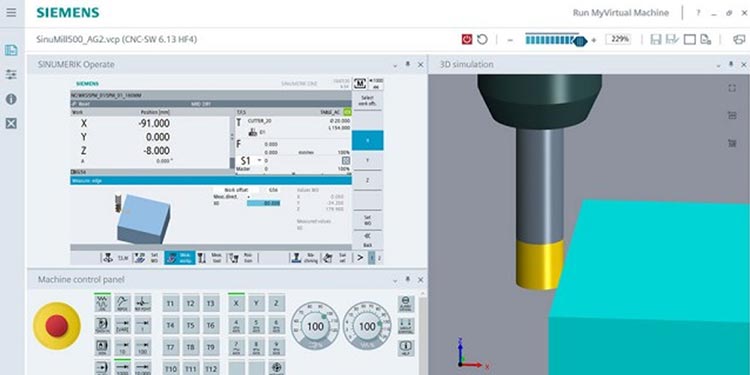Select the Y axis key on control panel

coord(256,303)
